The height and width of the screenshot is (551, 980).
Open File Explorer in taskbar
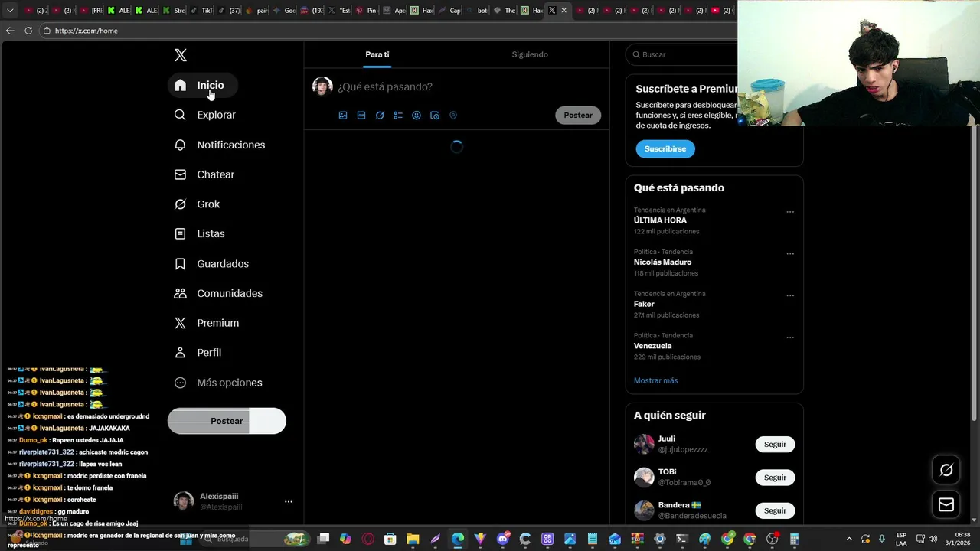[x=413, y=539]
